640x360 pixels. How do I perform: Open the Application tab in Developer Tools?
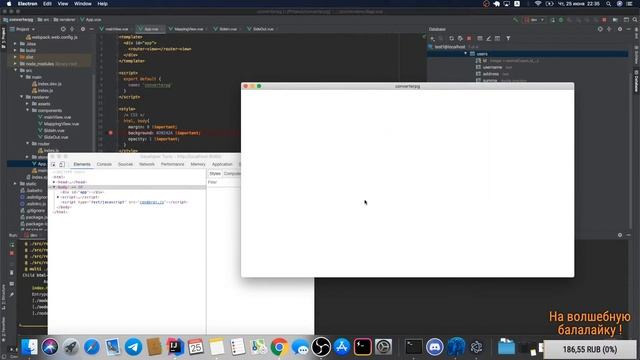tap(222, 164)
